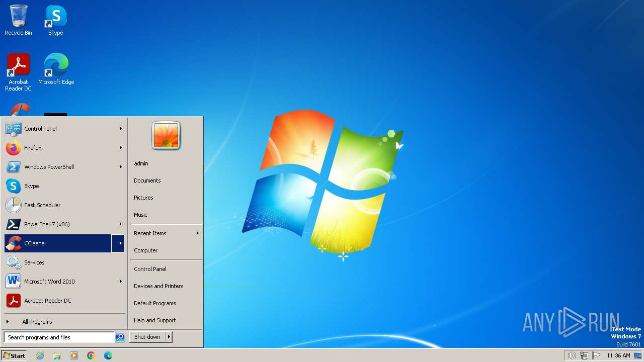The height and width of the screenshot is (362, 644).
Task: Expand the PowerShell 7 (x86) jump list arrow
Action: pos(120,224)
